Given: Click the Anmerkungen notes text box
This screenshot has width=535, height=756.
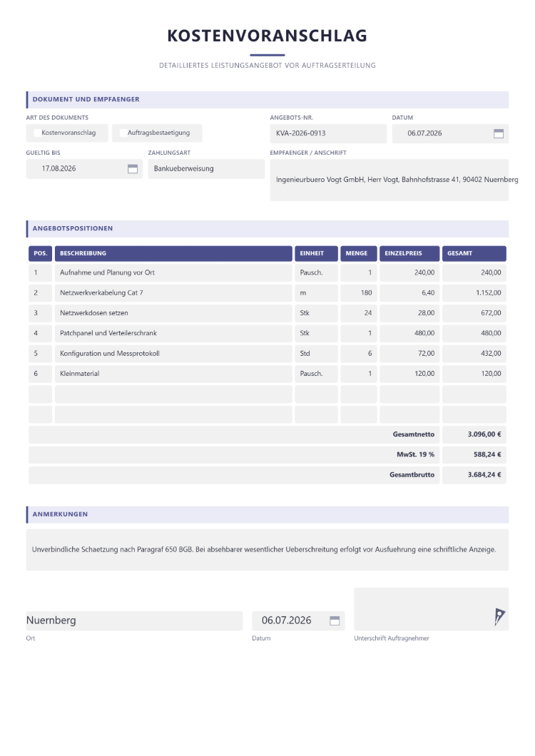Looking at the screenshot, I should [x=267, y=550].
